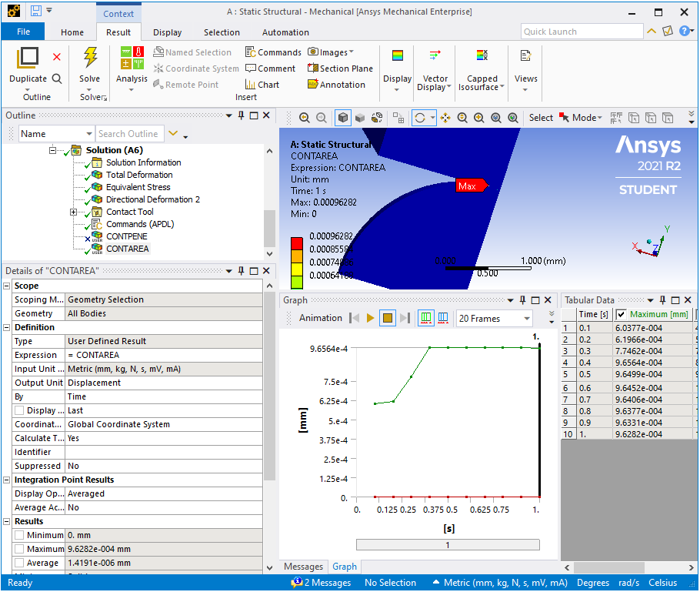
Task: Click the Solve lightning bolt icon
Action: [x=90, y=57]
